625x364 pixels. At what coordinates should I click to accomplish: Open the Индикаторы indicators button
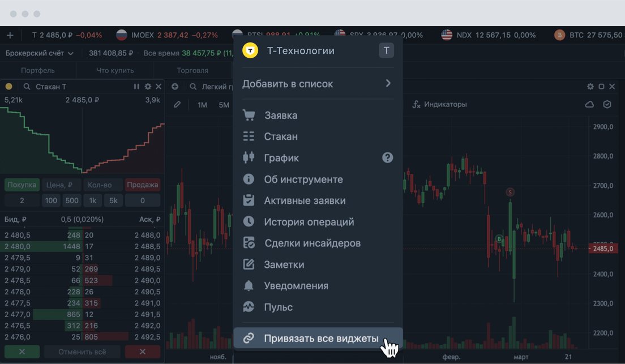[x=440, y=105]
